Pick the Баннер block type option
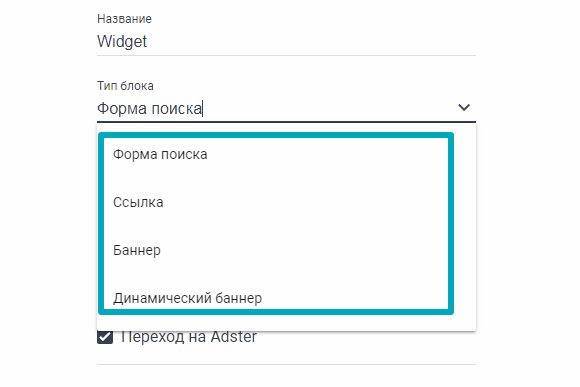The width and height of the screenshot is (580, 387). [276, 250]
